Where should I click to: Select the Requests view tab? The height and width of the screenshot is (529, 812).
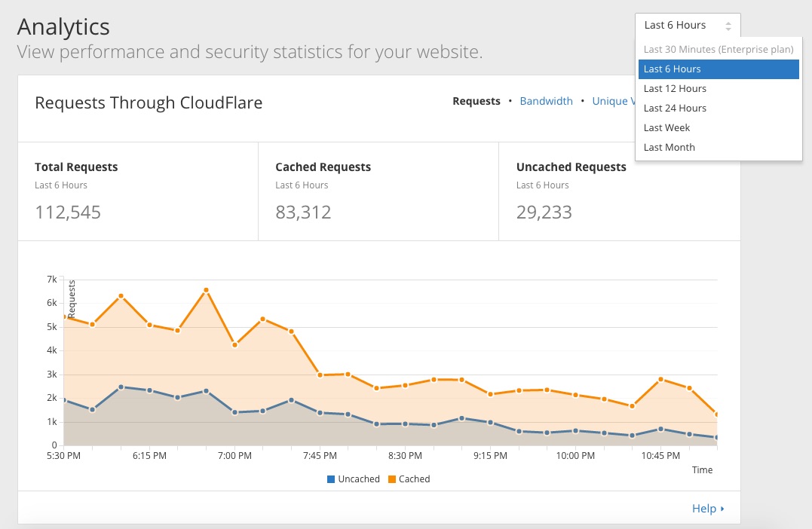coord(476,101)
